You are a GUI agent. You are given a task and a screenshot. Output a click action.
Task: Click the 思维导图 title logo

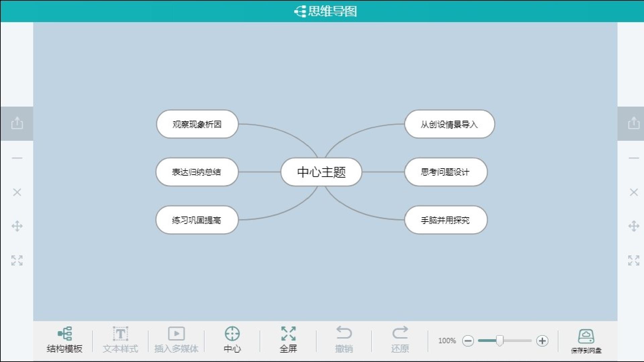point(325,11)
